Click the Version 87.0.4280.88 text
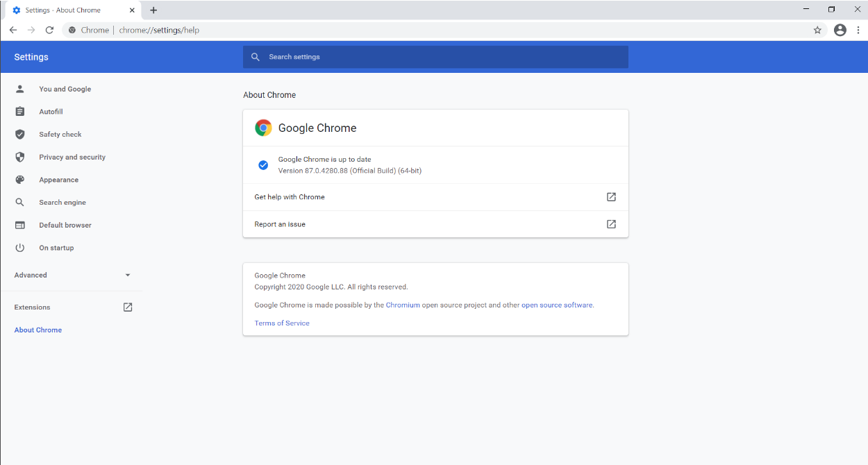Image resolution: width=868 pixels, height=465 pixels. point(350,171)
